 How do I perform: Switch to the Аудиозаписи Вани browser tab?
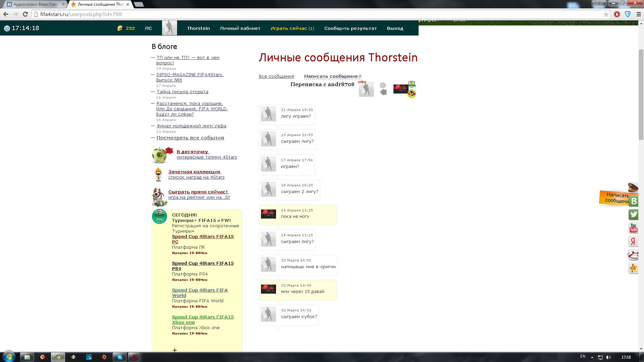[x=36, y=4]
